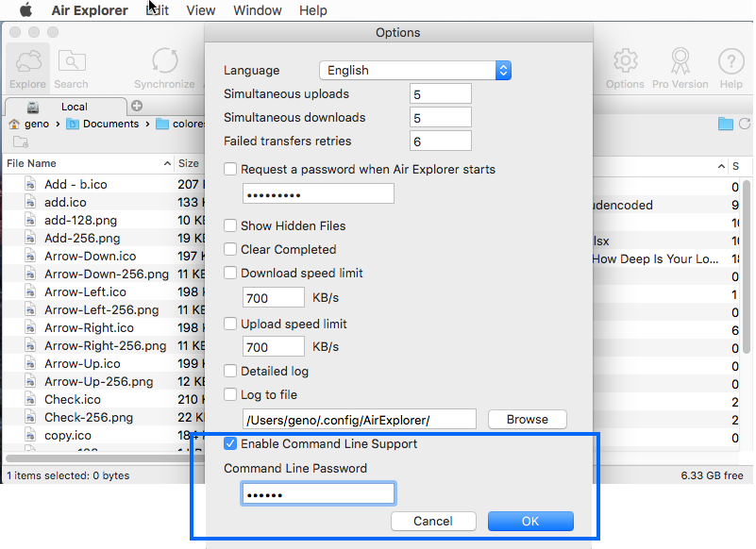The image size is (756, 549).
Task: Select copy.ico file
Action: tap(68, 435)
